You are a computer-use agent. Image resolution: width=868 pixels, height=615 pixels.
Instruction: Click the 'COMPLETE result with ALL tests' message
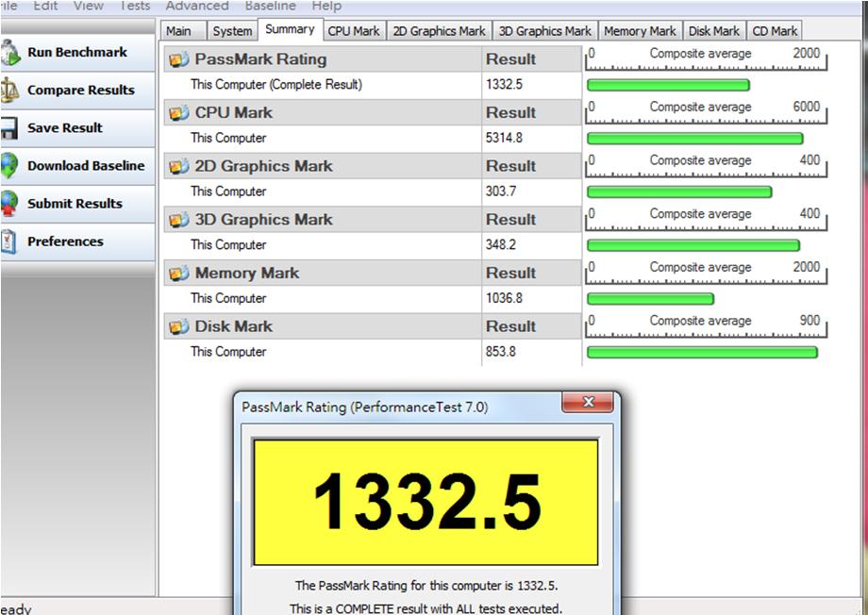tap(426, 608)
